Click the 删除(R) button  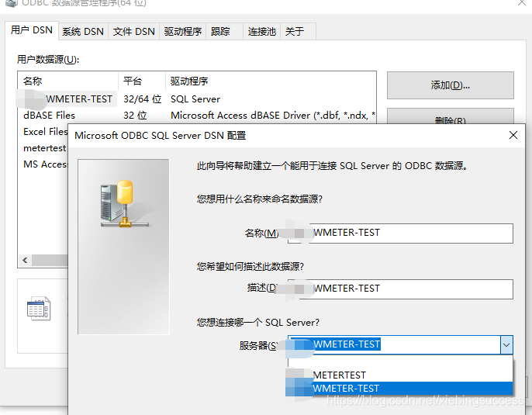[451, 116]
